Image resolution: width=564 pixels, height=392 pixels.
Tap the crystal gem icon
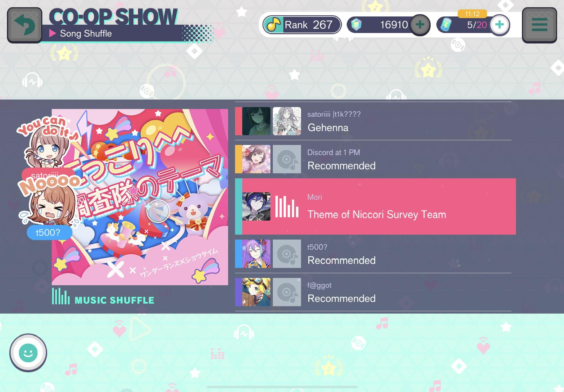pos(357,25)
